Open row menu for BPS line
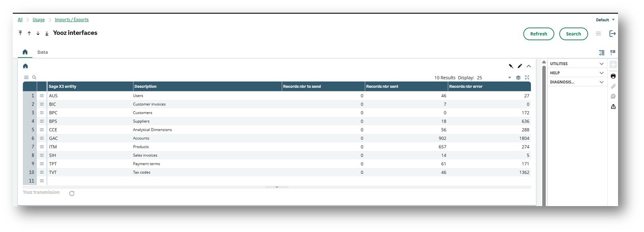 (x=42, y=121)
